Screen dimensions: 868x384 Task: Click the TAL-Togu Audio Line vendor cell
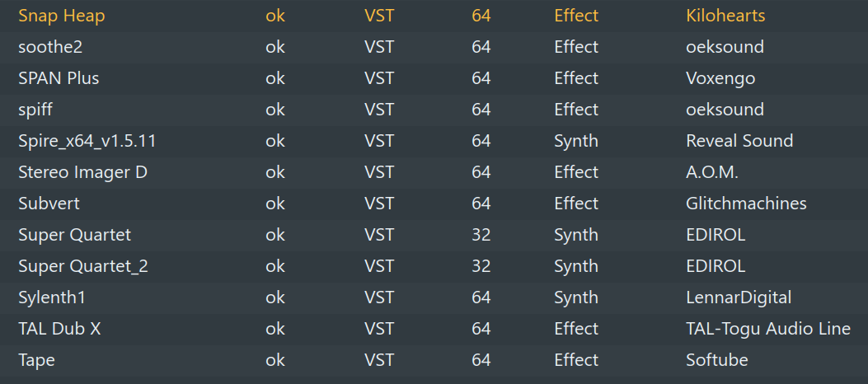pos(768,329)
